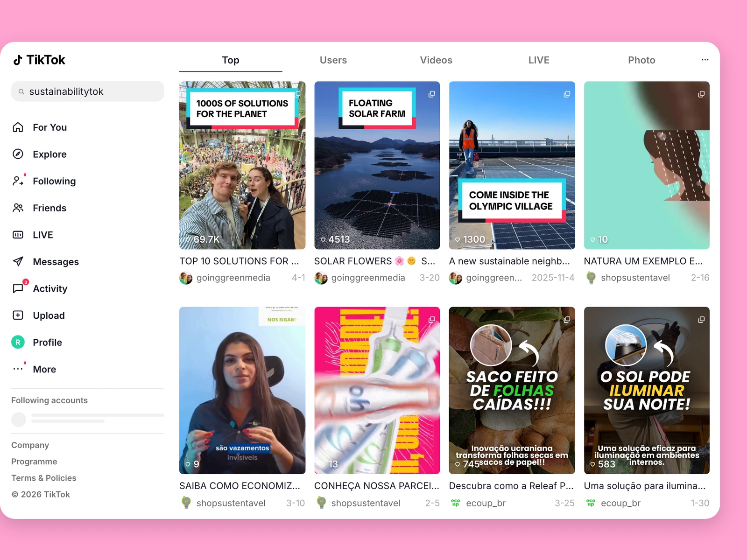Switch to the LIVE search tab
This screenshot has height=560, width=747.
point(539,60)
